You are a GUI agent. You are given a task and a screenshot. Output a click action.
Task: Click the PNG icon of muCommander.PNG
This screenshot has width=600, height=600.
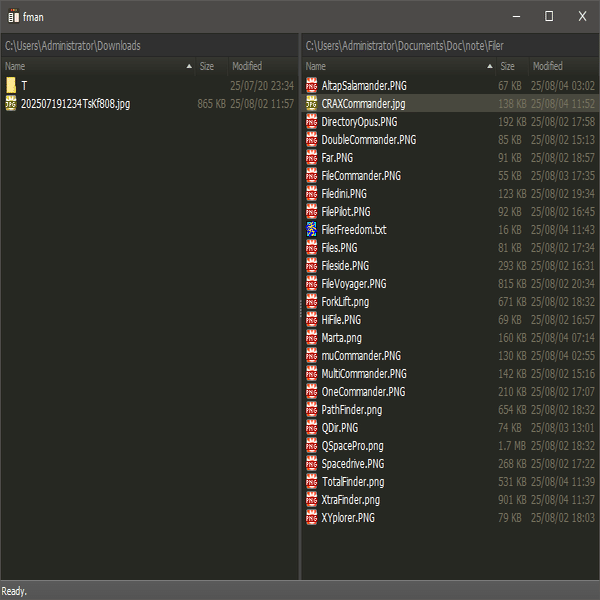point(311,355)
